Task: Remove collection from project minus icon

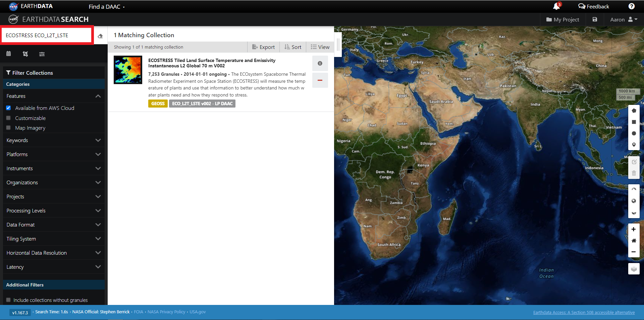Action: 320,80
